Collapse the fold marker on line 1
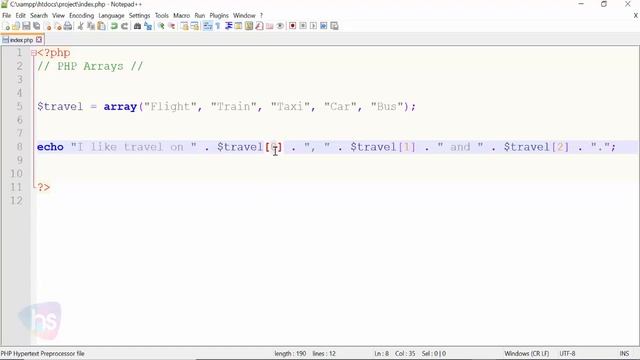640x360 pixels. [33, 53]
